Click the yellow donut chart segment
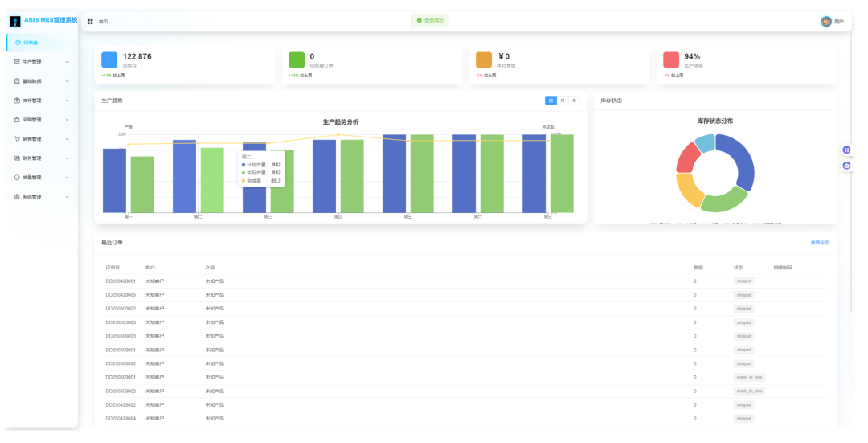868x443 pixels. point(689,190)
